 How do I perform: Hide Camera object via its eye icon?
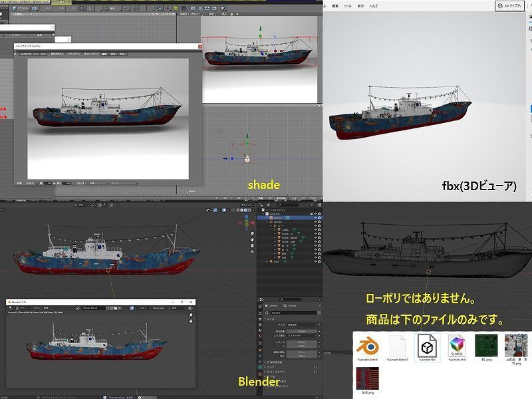(315, 218)
